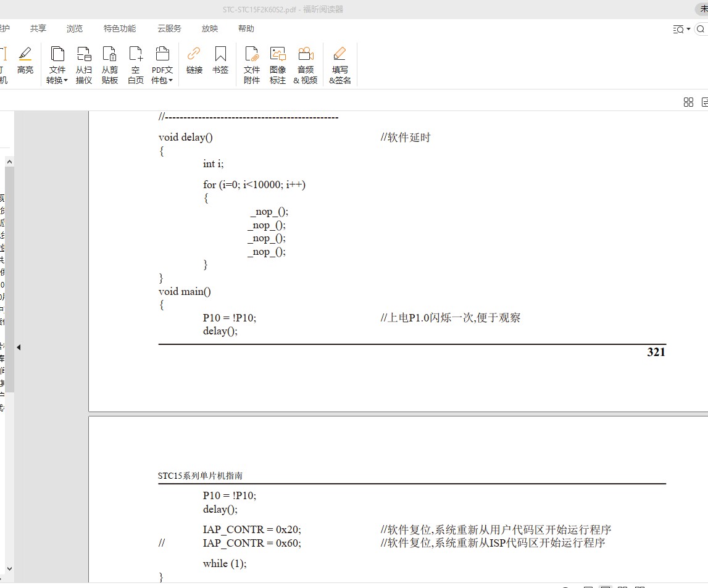Open the 云服务 menu tab
This screenshot has width=708, height=588.
(169, 28)
